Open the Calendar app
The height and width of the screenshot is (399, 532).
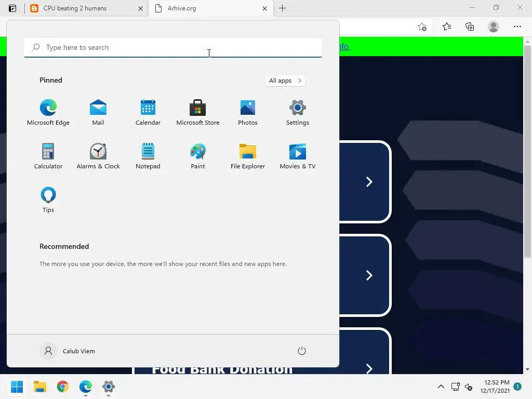[148, 113]
